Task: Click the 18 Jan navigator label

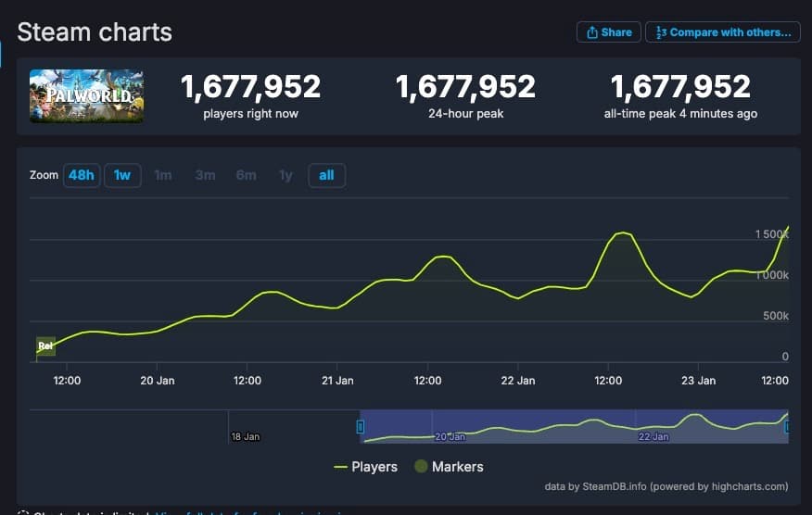Action: pos(246,437)
